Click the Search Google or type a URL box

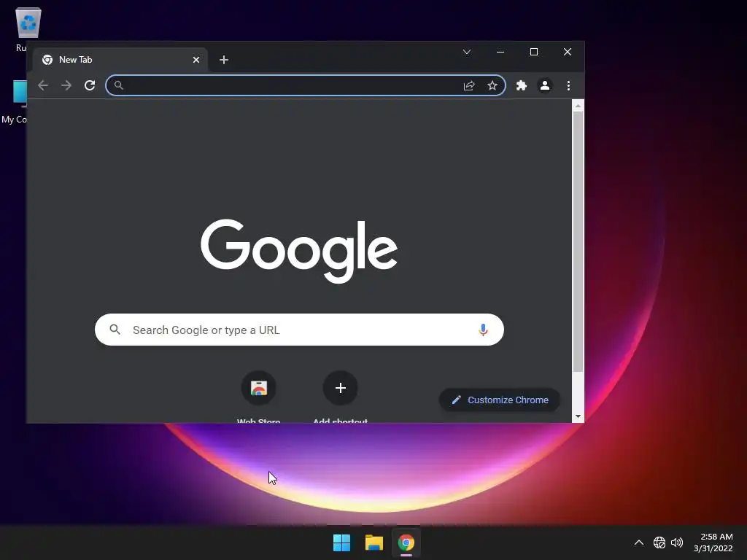tap(299, 330)
